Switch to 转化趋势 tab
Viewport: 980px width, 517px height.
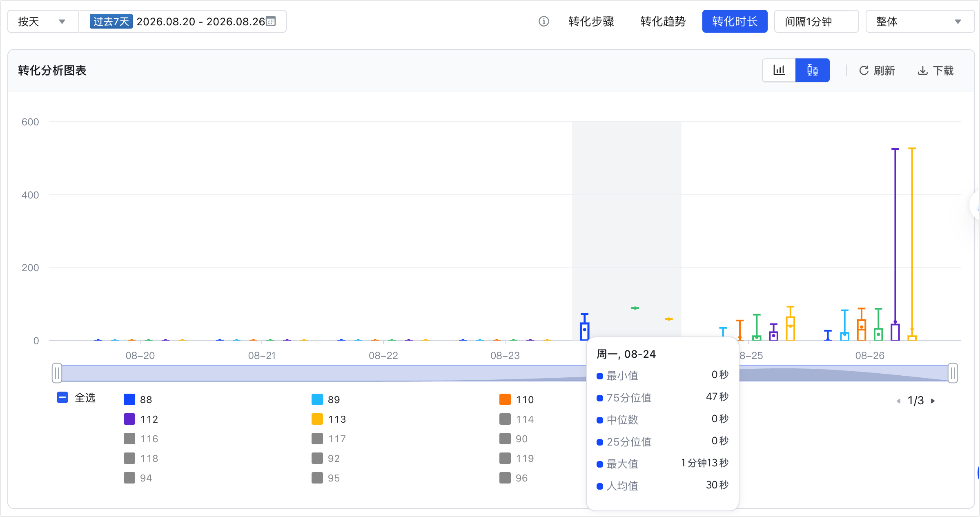[x=663, y=21]
